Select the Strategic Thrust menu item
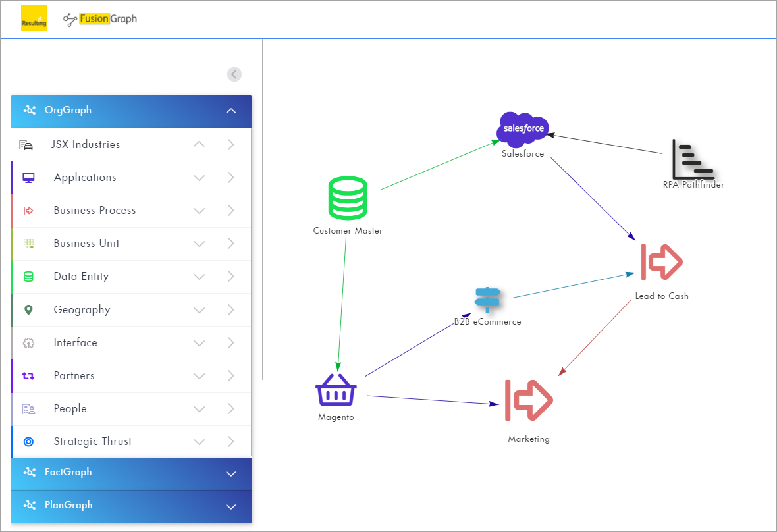This screenshot has width=777, height=532. pyautogui.click(x=92, y=442)
